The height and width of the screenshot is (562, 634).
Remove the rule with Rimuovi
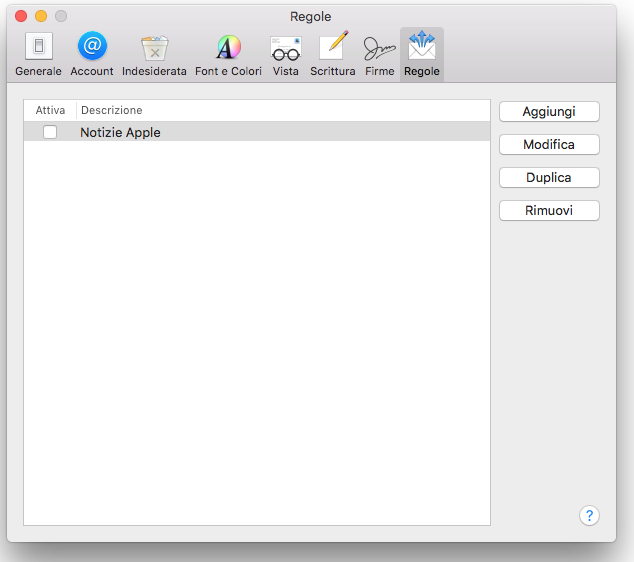coord(549,211)
